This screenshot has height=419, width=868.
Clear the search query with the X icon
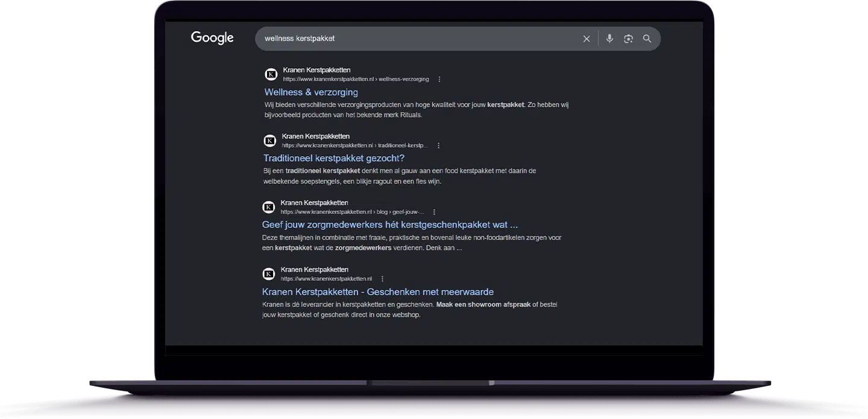[587, 39]
